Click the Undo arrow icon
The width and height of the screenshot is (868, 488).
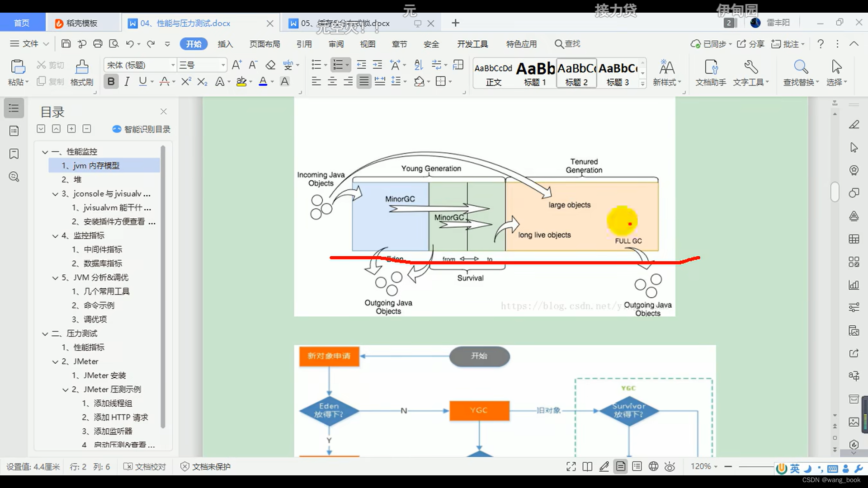coord(130,44)
